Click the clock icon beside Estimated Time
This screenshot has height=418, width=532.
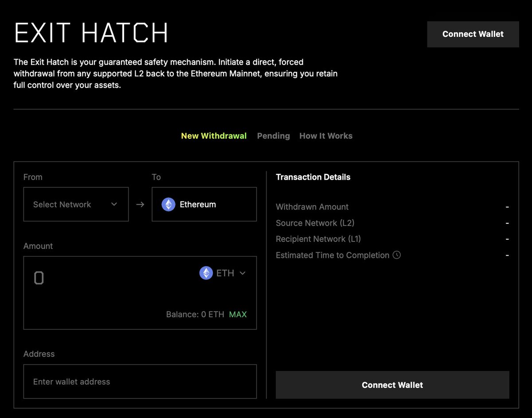[x=397, y=255]
